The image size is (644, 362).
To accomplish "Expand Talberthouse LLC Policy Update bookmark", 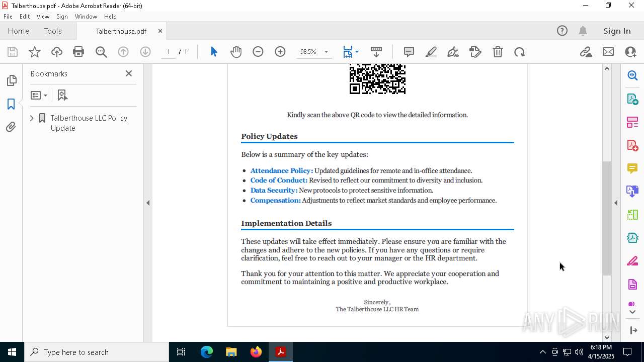I will [x=32, y=118].
